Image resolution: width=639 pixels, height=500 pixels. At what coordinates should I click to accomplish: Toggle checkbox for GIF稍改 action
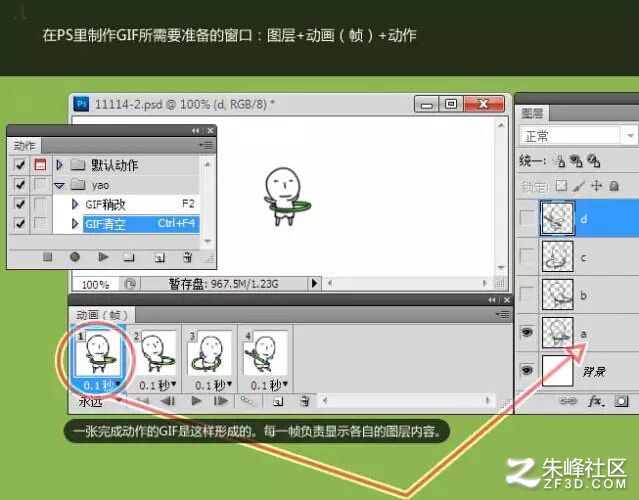coord(20,203)
